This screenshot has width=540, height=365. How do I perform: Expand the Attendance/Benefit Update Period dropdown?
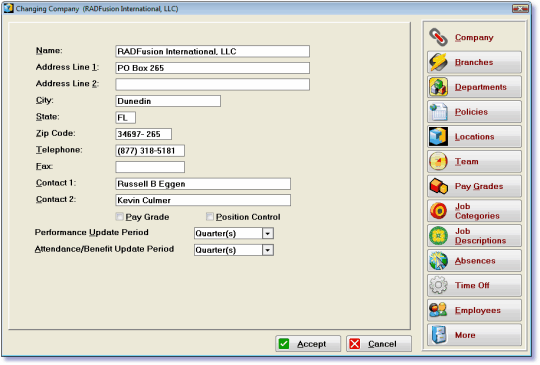pos(268,250)
